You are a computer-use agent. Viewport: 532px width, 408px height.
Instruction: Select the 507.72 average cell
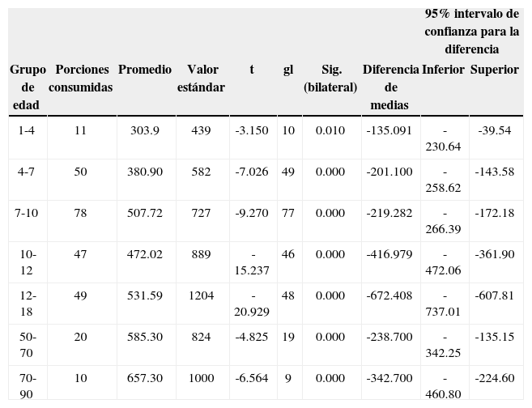coord(145,213)
